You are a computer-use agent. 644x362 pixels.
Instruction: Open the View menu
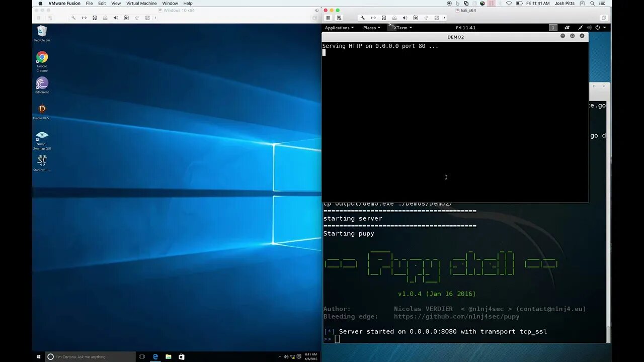[116, 4]
